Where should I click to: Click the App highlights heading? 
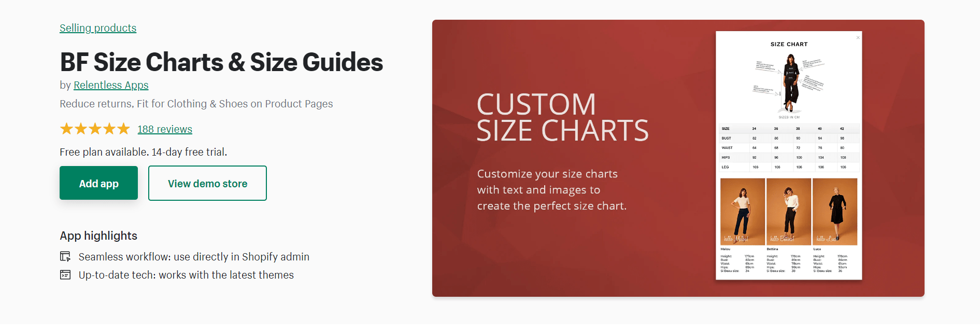click(98, 236)
